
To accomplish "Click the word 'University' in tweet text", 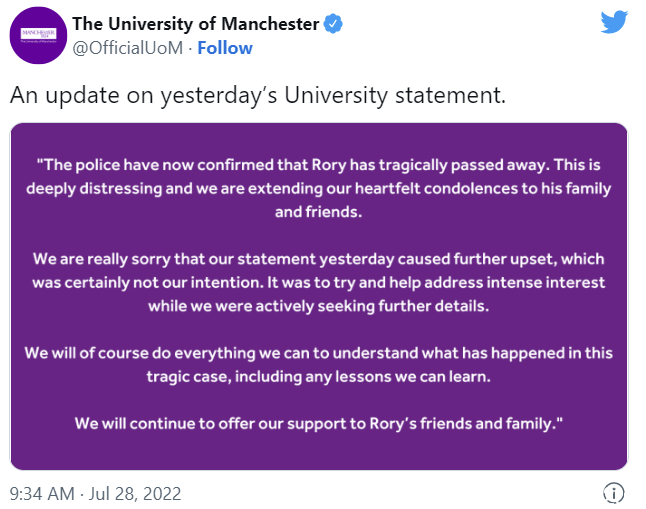I will pos(336,96).
